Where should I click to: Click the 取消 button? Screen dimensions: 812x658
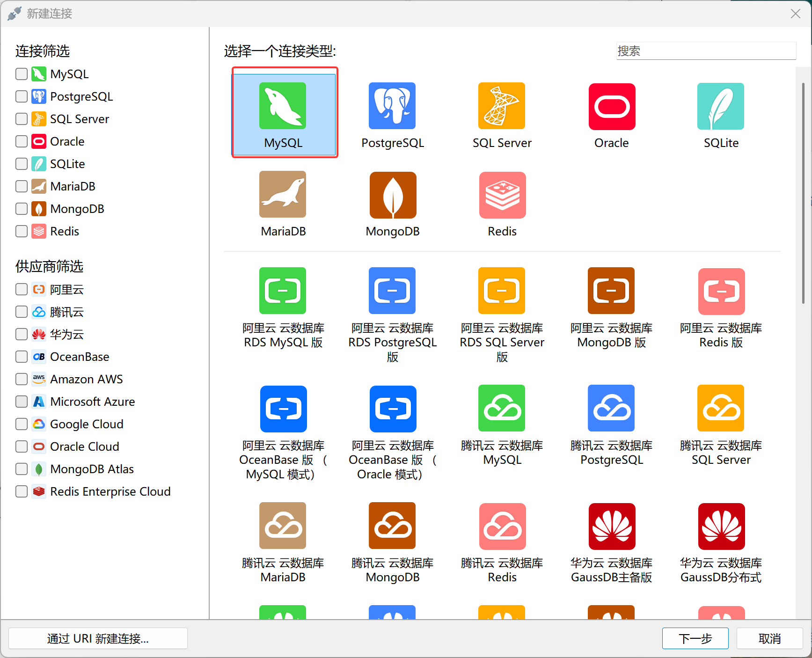[770, 638]
